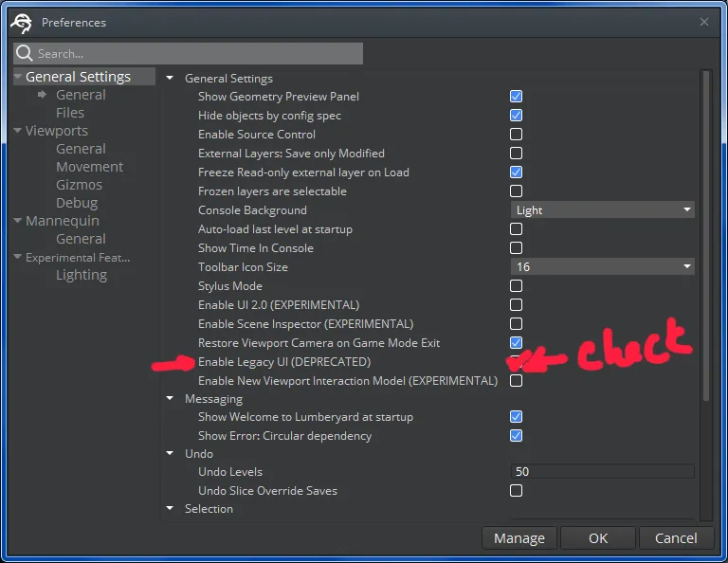The width and height of the screenshot is (728, 563).
Task: Close the Preferences dialog
Action: 704,22
